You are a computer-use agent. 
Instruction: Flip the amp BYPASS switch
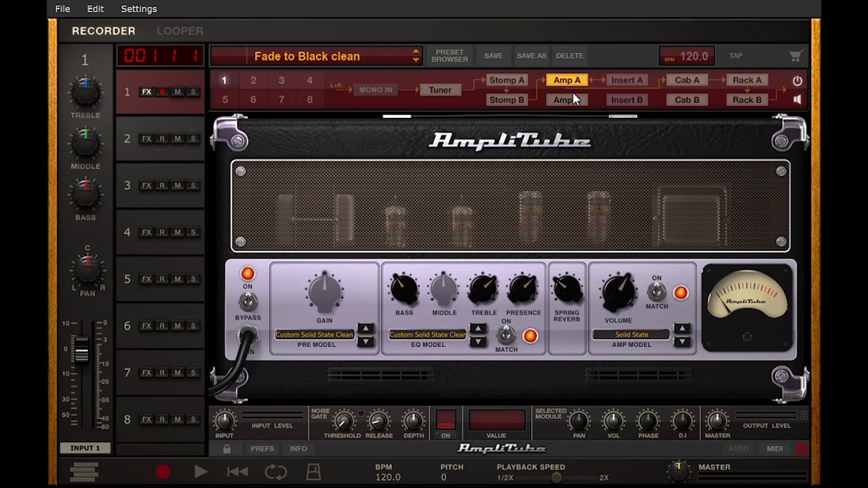[248, 301]
